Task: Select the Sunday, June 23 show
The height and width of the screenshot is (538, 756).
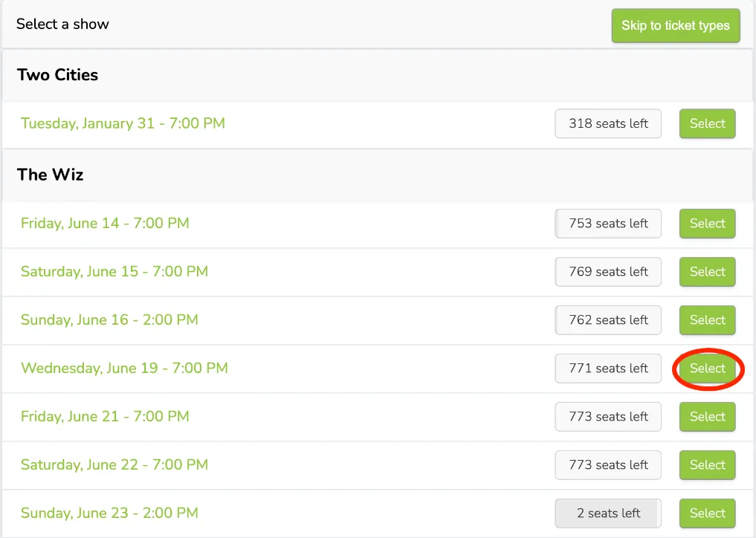Action: (707, 513)
